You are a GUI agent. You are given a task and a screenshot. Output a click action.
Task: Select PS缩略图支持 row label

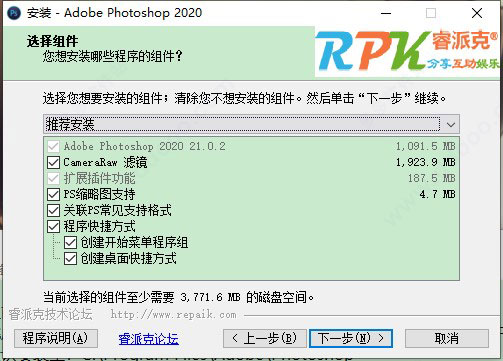[x=99, y=194]
